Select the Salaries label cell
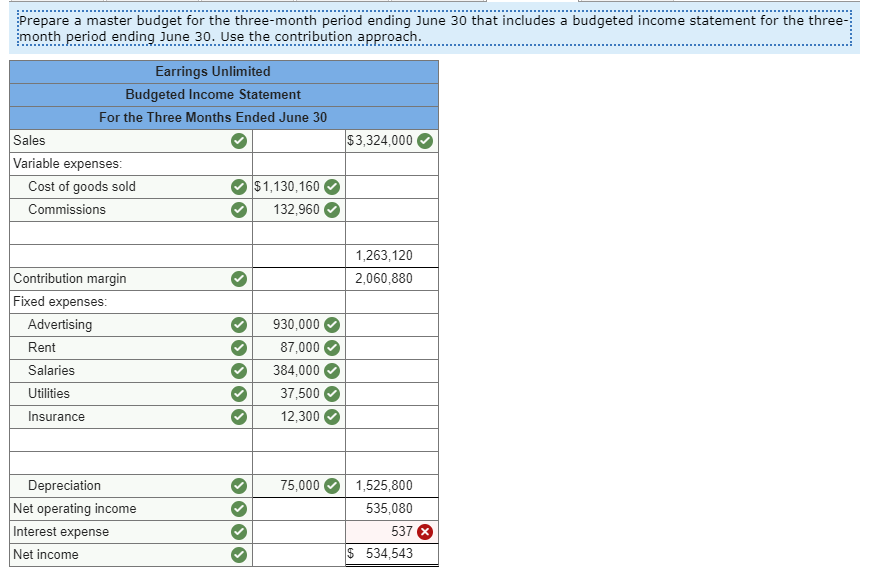The height and width of the screenshot is (575, 889). pyautogui.click(x=131, y=371)
